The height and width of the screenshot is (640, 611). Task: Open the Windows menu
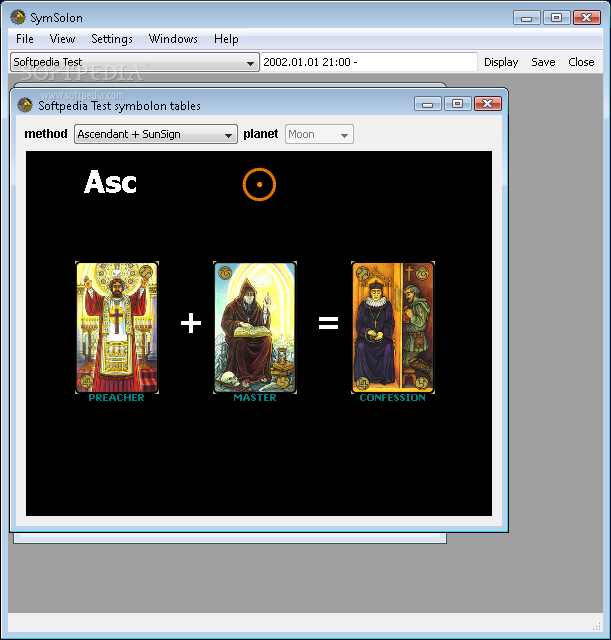point(173,39)
